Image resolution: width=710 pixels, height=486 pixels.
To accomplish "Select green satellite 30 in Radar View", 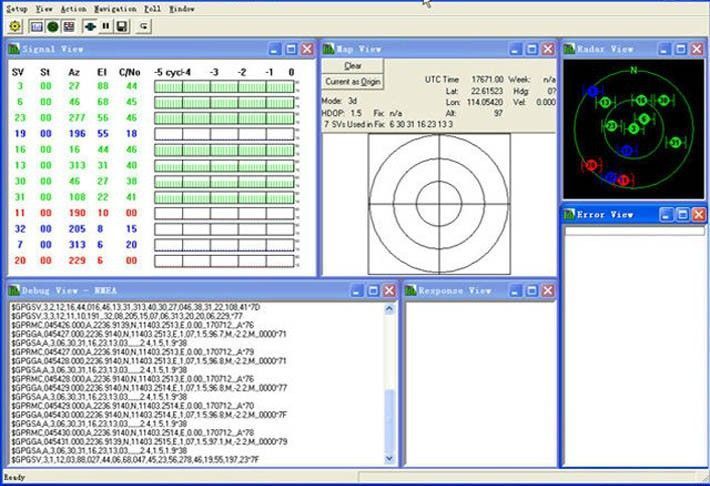I will click(x=664, y=101).
